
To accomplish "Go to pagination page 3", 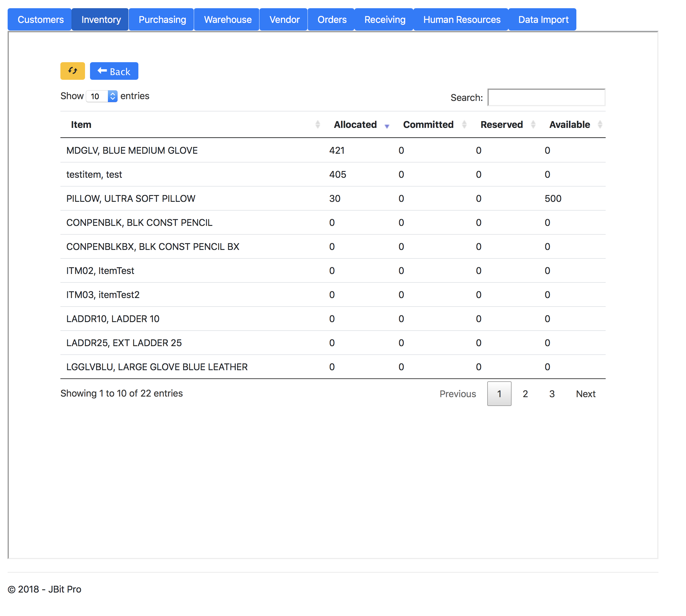I will (x=552, y=394).
